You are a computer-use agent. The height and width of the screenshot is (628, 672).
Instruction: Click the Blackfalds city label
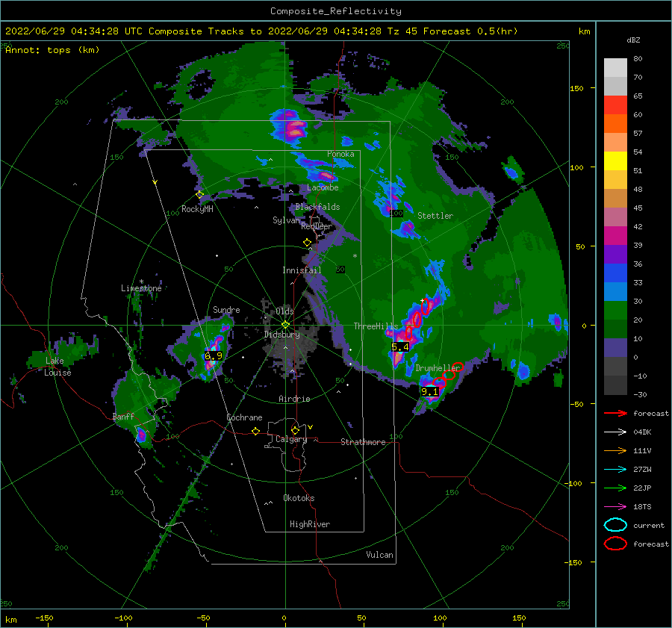[x=317, y=207]
